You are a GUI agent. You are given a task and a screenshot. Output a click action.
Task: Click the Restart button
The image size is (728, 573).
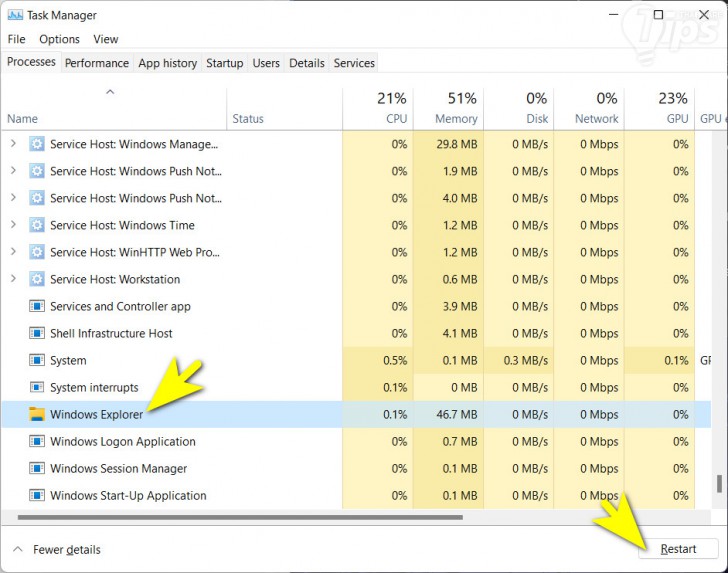[678, 549]
